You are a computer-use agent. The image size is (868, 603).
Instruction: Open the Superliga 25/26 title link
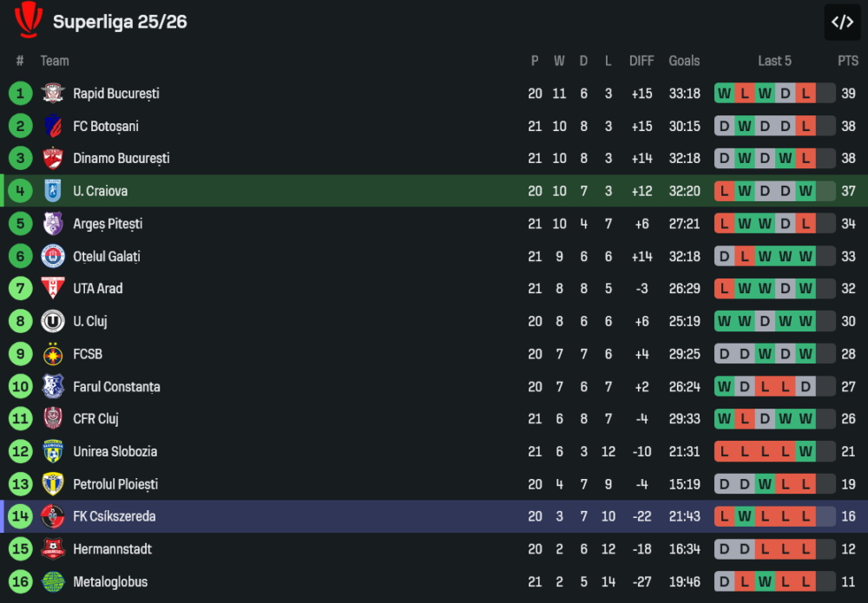tap(120, 22)
